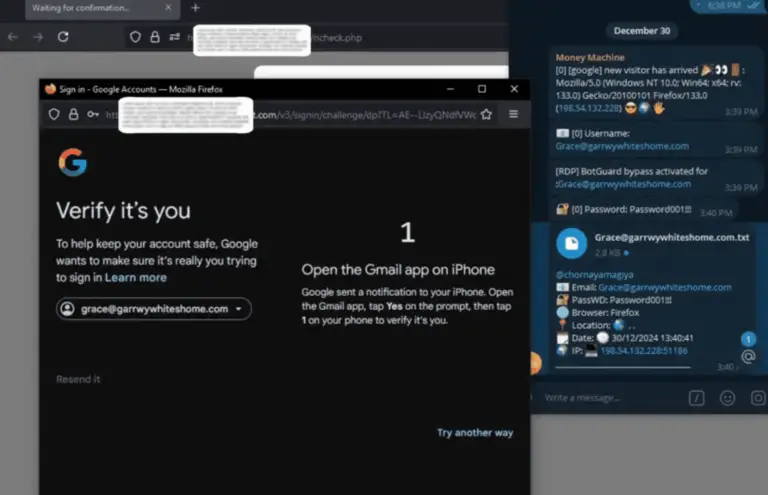Click 'Open the Gmail app on iPhone' text
The width and height of the screenshot is (768, 495).
[398, 270]
